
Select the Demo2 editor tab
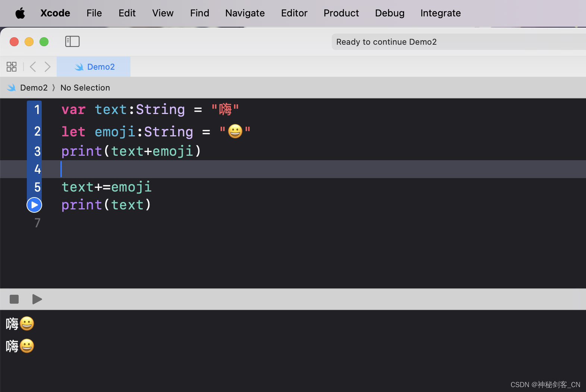(x=94, y=67)
